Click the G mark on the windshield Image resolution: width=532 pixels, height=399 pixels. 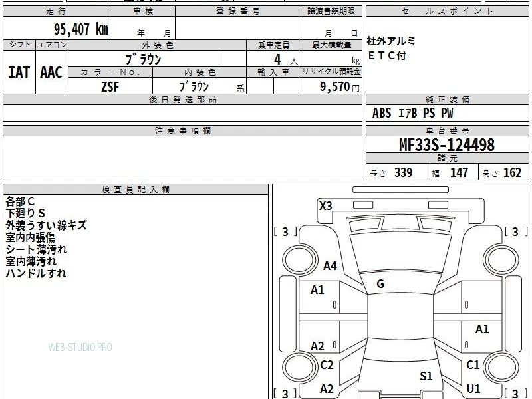[380, 284]
